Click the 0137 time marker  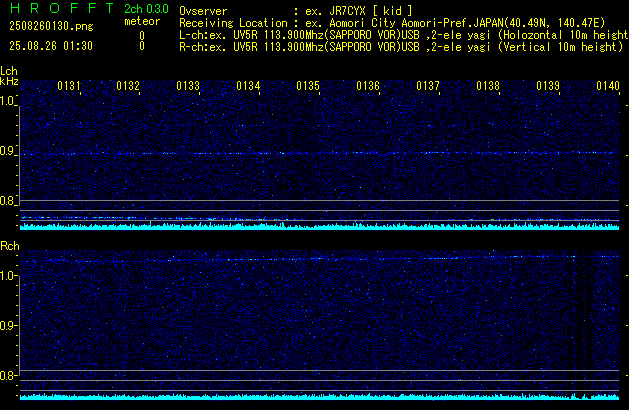pos(428,86)
